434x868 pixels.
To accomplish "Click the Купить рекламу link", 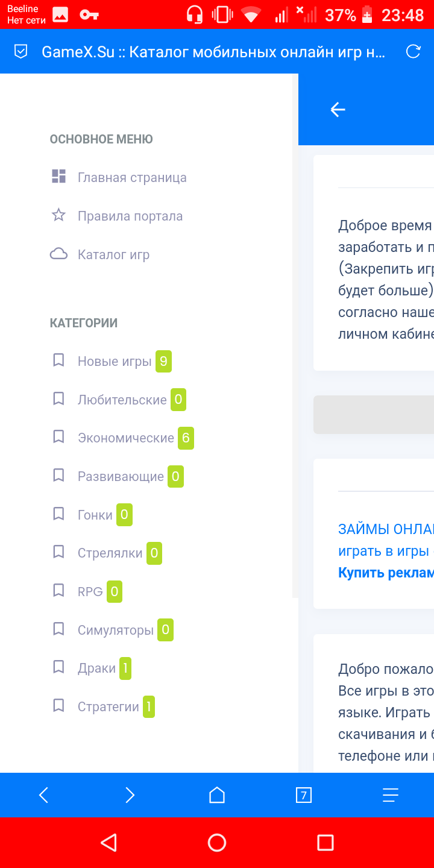I will click(386, 572).
